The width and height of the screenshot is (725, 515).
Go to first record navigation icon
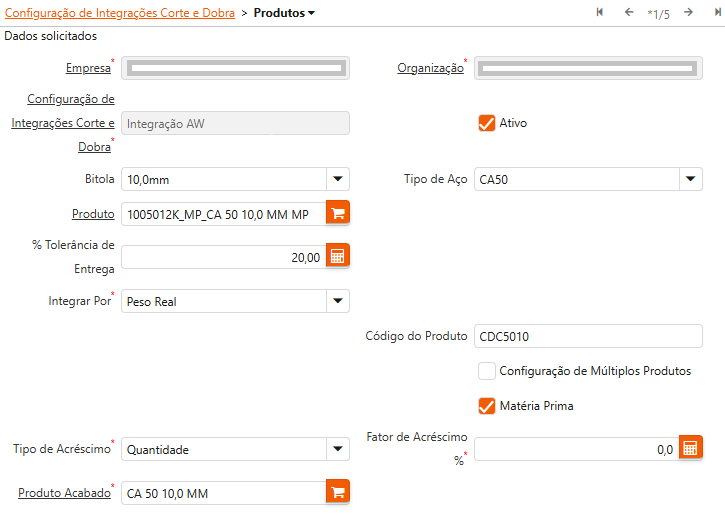(600, 12)
